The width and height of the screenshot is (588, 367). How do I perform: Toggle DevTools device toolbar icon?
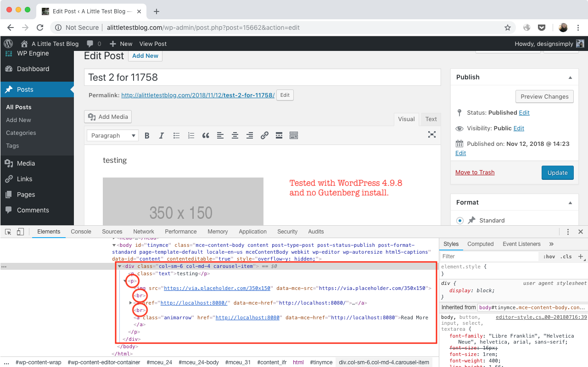pyautogui.click(x=20, y=232)
